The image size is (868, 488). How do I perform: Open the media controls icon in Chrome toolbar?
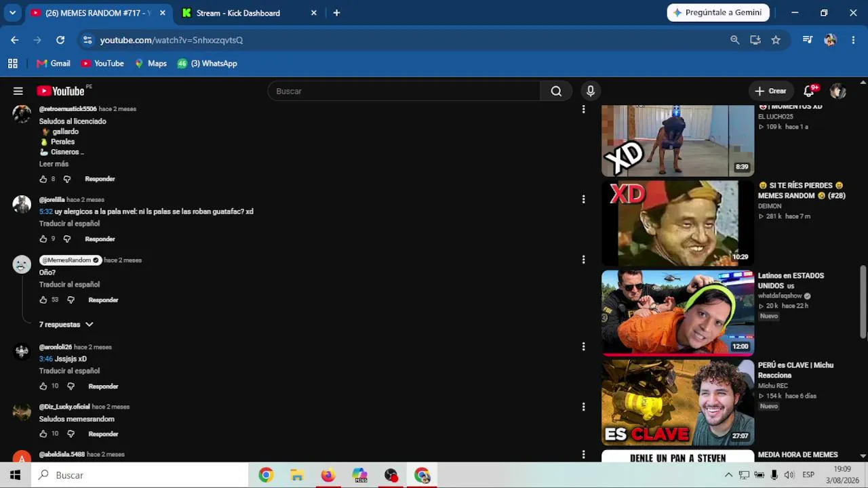point(807,40)
